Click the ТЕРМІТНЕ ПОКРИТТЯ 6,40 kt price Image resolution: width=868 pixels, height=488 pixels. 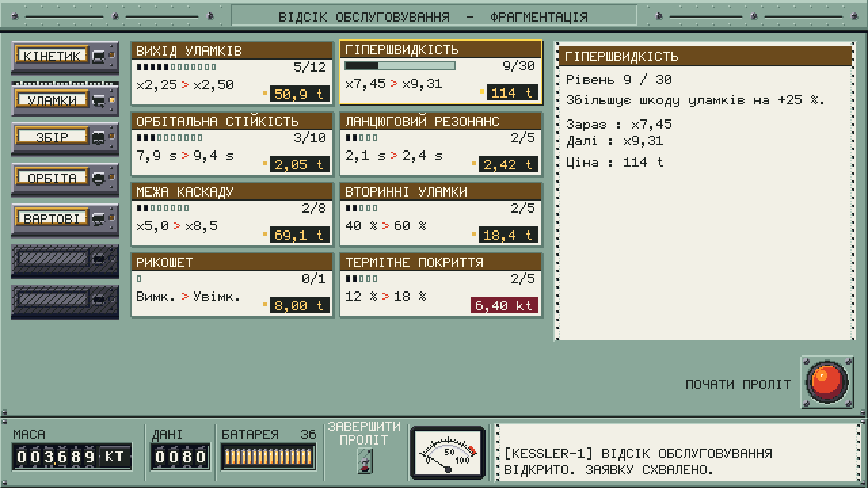[504, 305]
